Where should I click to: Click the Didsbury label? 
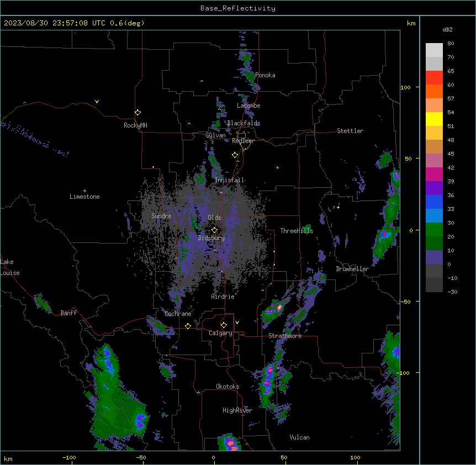click(x=211, y=238)
